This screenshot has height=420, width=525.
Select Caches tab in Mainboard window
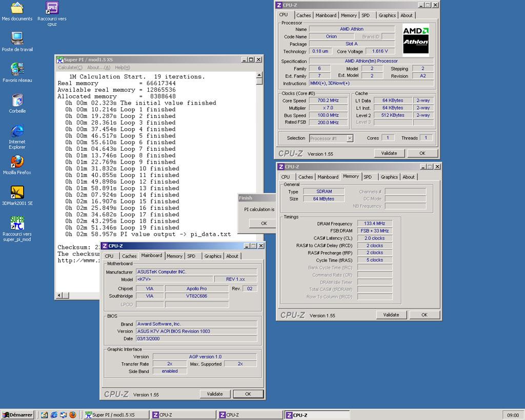point(129,256)
